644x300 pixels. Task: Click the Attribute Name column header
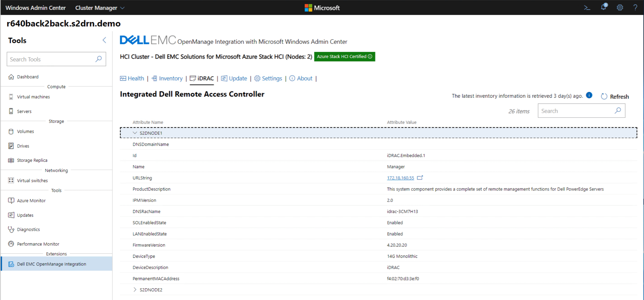pyautogui.click(x=148, y=122)
